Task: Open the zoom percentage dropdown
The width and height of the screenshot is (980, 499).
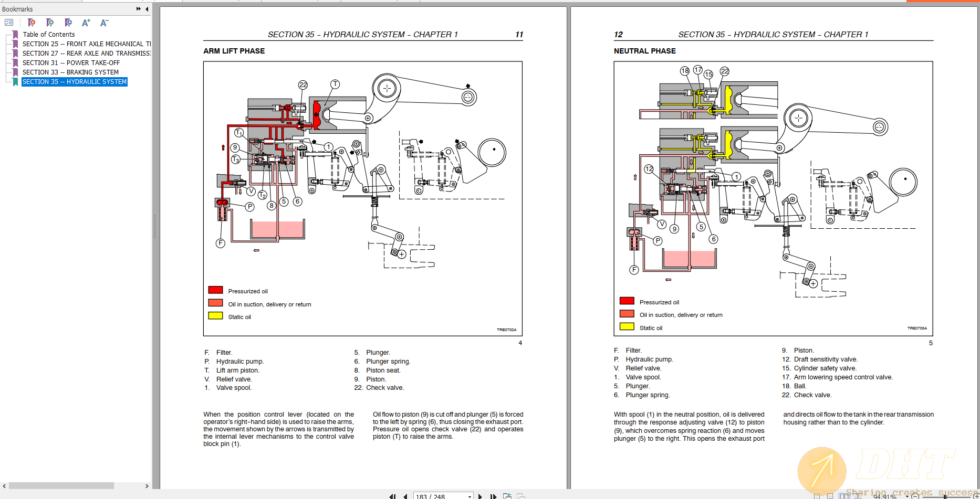Action: [x=907, y=496]
